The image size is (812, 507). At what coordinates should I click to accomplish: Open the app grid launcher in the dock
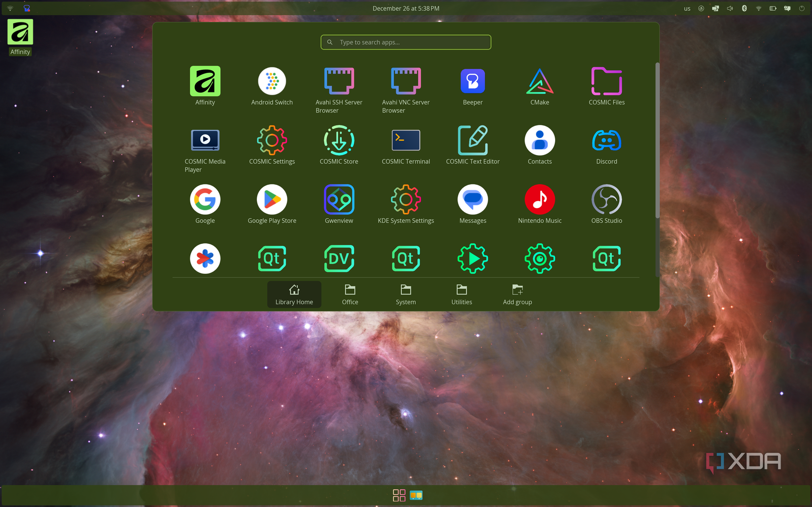tap(399, 495)
